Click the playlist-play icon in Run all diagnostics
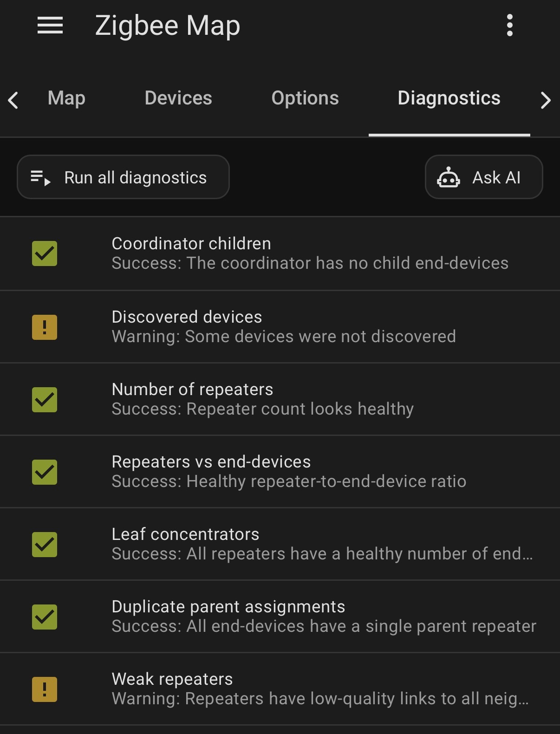Viewport: 560px width, 734px height. click(40, 178)
